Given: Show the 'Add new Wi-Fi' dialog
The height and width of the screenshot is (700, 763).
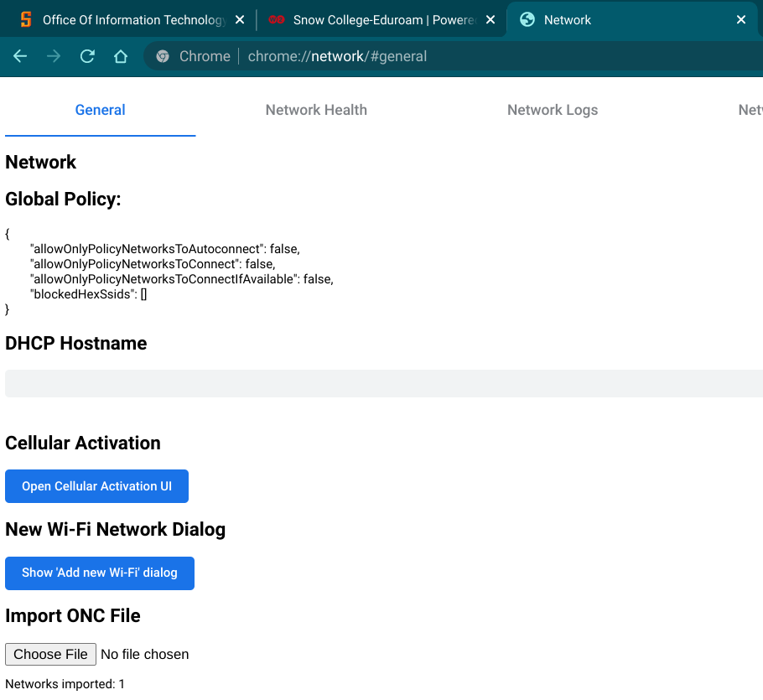Looking at the screenshot, I should (x=100, y=573).
